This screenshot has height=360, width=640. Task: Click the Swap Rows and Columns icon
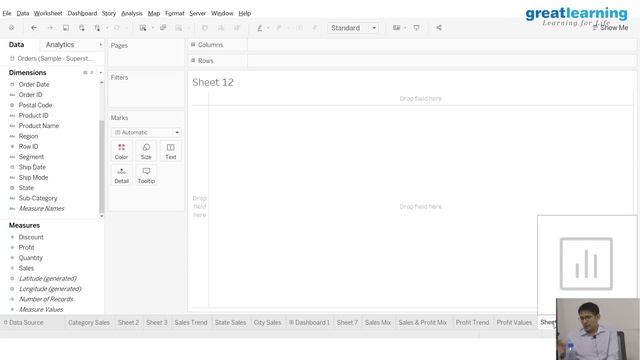point(205,28)
